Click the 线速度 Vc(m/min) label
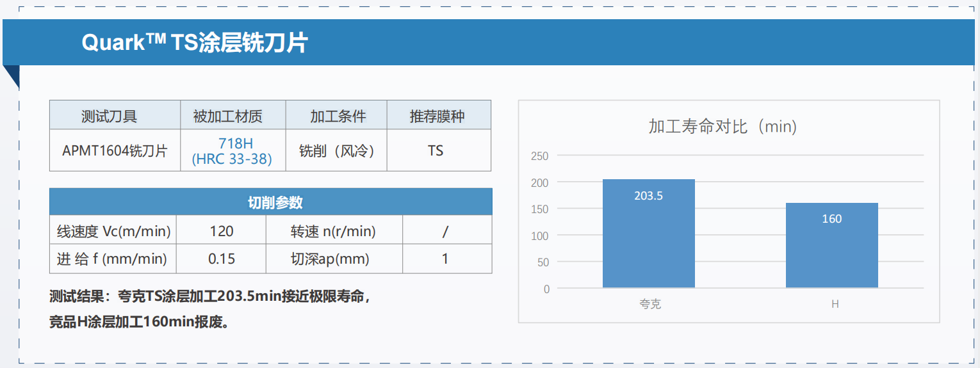Viewport: 980px width, 368px height. click(113, 230)
